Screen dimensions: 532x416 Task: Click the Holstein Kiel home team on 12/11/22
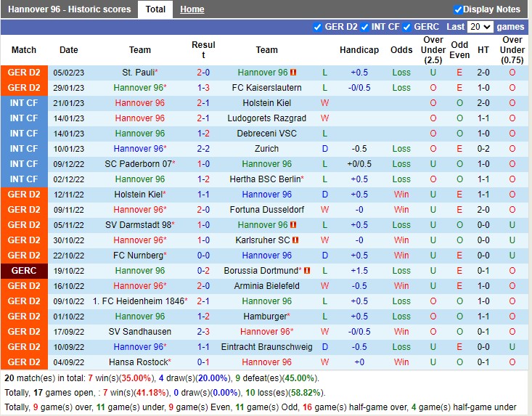[138, 195]
